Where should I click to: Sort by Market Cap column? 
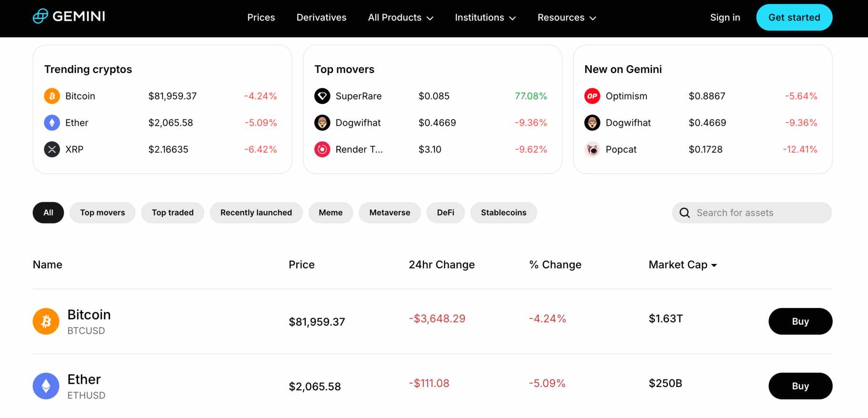tap(683, 265)
